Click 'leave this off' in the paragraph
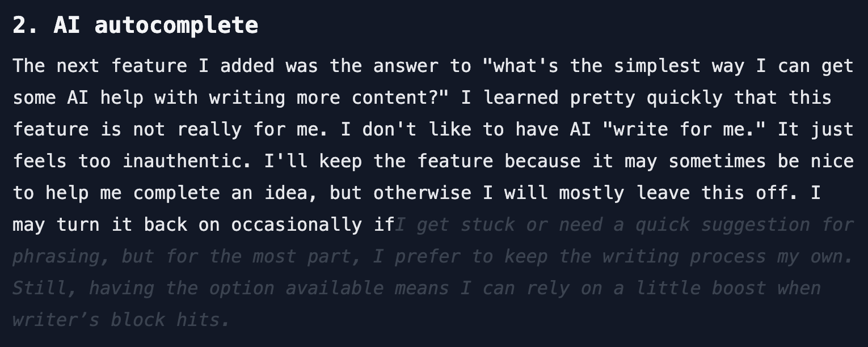Image resolution: width=868 pixels, height=347 pixels. click(x=712, y=193)
